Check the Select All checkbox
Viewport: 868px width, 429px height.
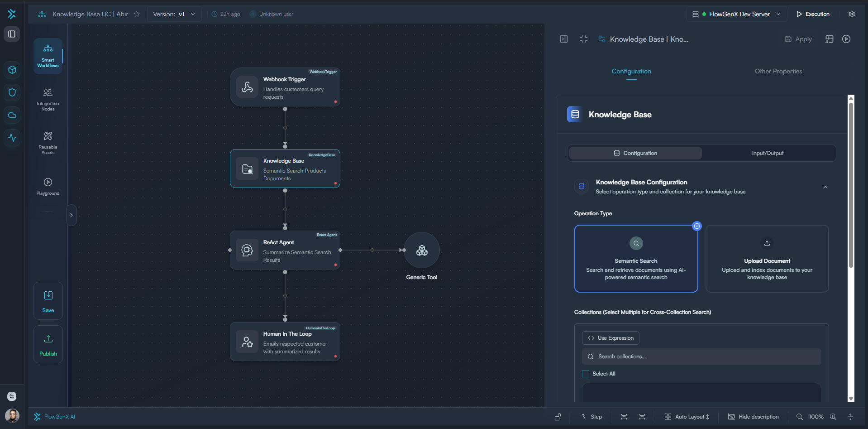(x=586, y=374)
